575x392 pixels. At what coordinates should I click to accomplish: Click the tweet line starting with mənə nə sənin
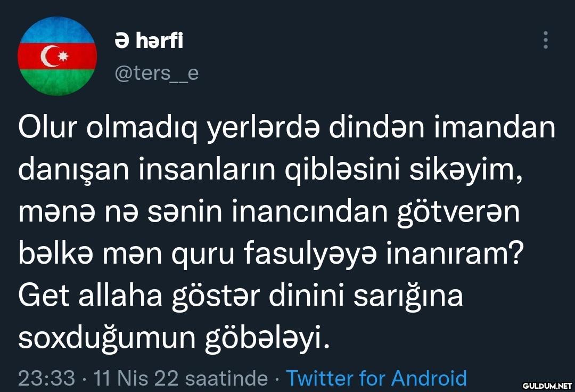269,213
